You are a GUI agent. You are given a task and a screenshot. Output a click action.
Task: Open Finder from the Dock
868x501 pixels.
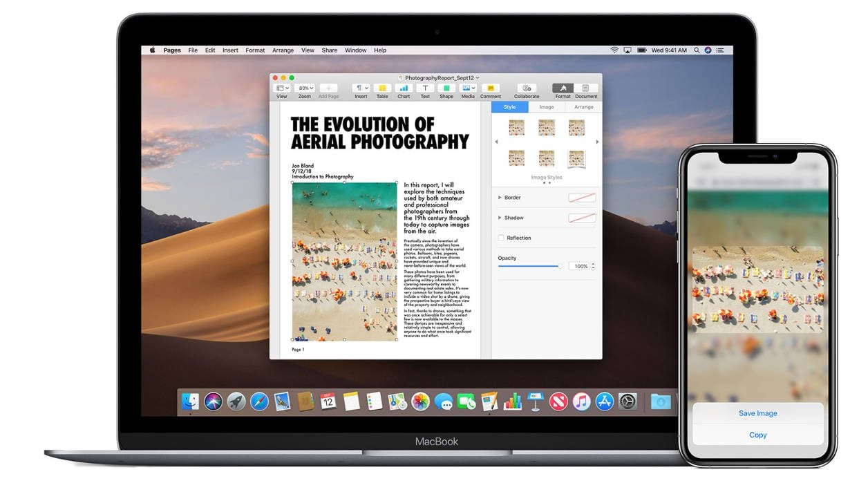[x=190, y=401]
